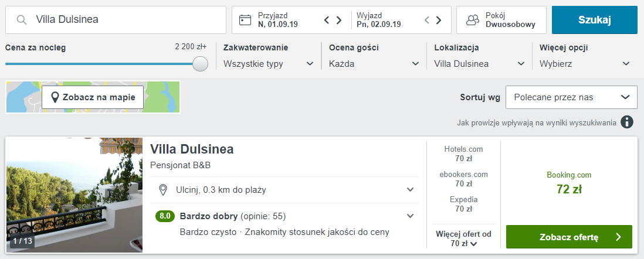This screenshot has height=259, width=644.
Task: Click the Pensjonat B&B label
Action: coord(180,165)
